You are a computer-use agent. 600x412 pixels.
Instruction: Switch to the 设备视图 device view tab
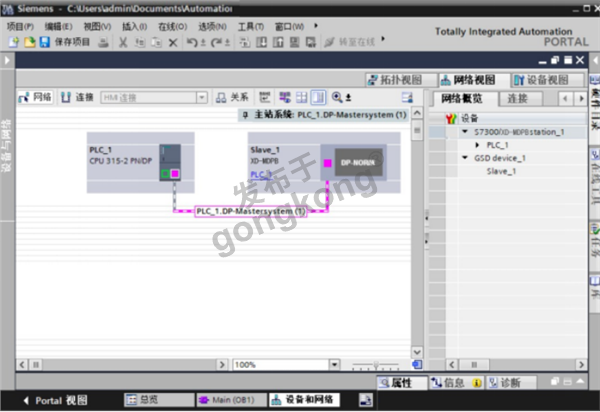click(548, 80)
